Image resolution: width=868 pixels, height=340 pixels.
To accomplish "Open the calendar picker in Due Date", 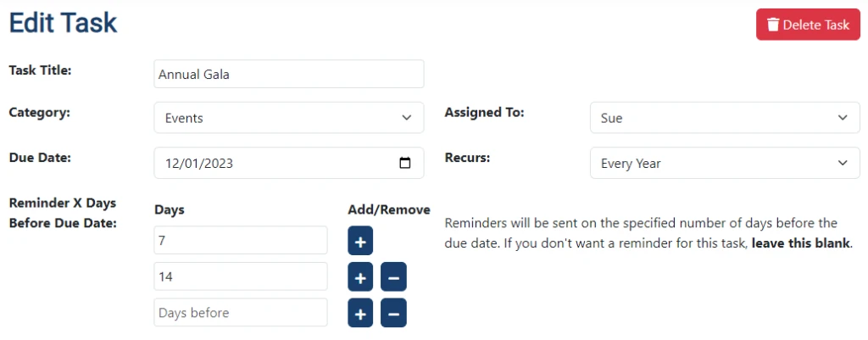I will tap(404, 164).
